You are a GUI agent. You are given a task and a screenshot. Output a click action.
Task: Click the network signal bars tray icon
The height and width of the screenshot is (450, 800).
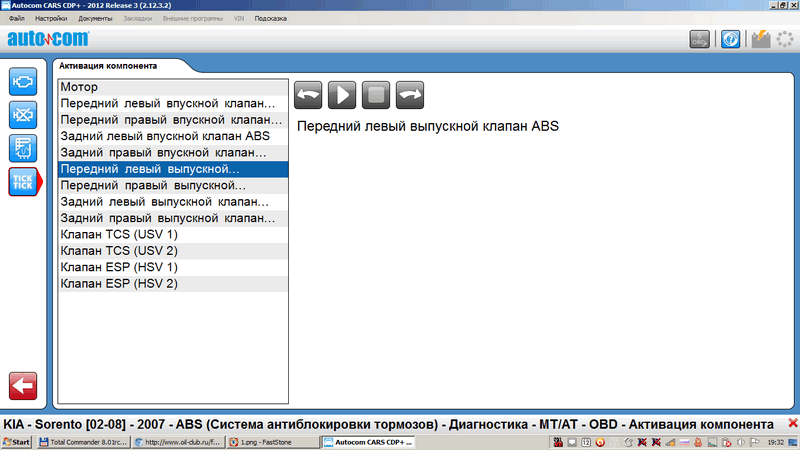pos(670,442)
